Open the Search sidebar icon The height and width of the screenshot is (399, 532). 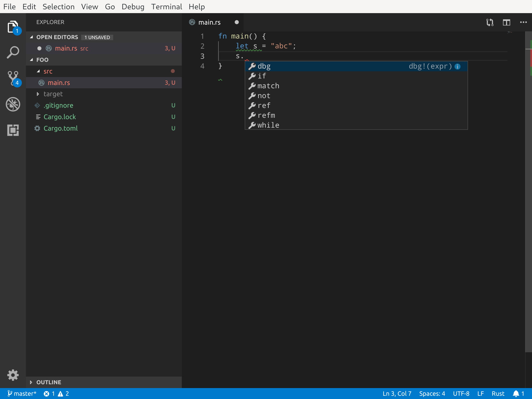(13, 52)
